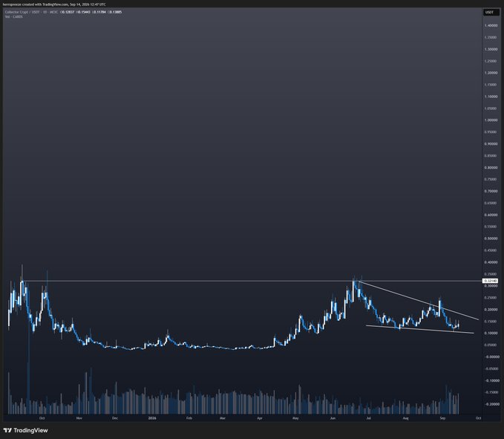Click the Mar label on time axis
The height and width of the screenshot is (439, 504).
tap(223, 418)
